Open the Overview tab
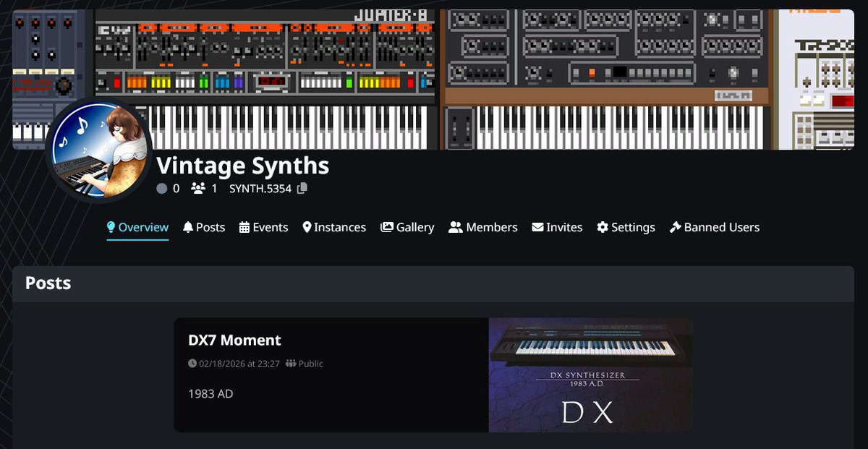This screenshot has height=449, width=868. click(137, 227)
